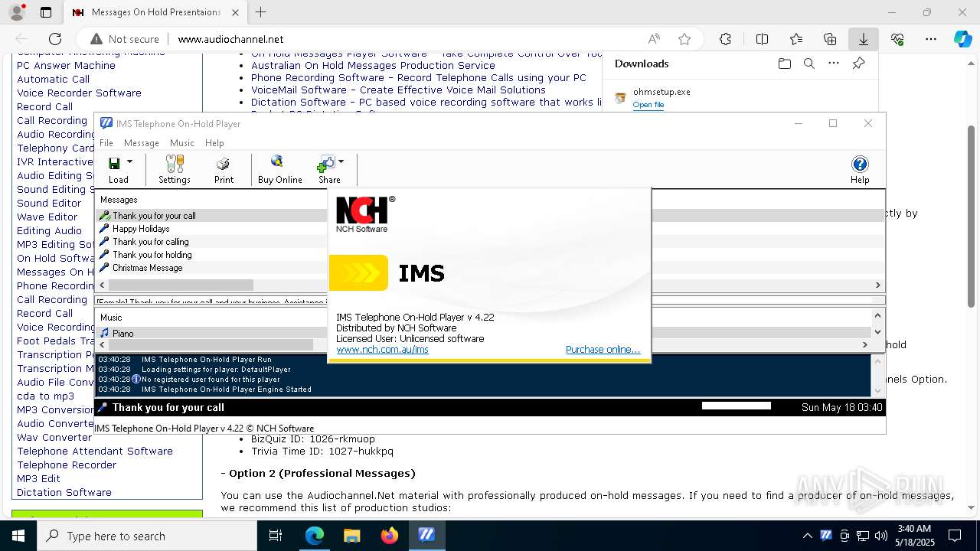Toggle Edge split screen icon
This screenshot has width=980, height=551.
[x=762, y=39]
